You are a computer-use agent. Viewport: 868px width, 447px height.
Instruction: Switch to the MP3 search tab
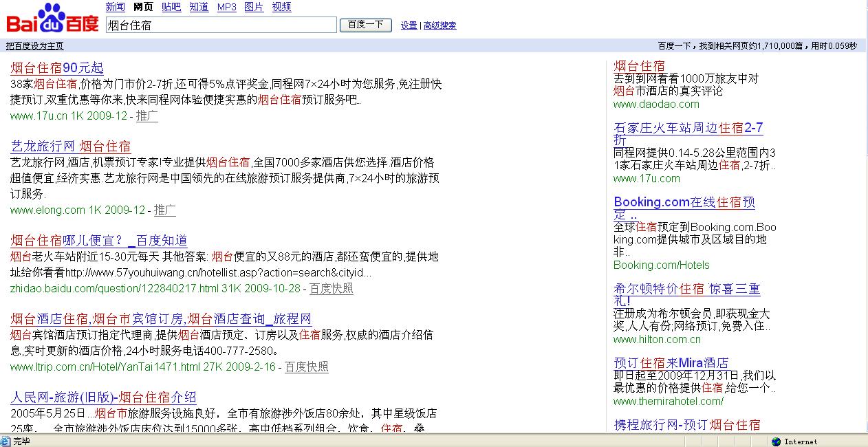click(x=226, y=7)
